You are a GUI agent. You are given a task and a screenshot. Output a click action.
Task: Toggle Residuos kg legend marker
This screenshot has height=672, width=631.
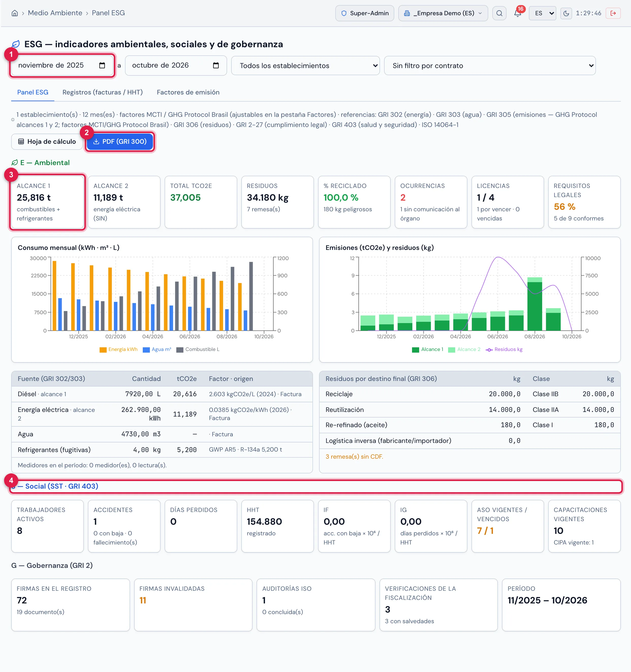489,349
